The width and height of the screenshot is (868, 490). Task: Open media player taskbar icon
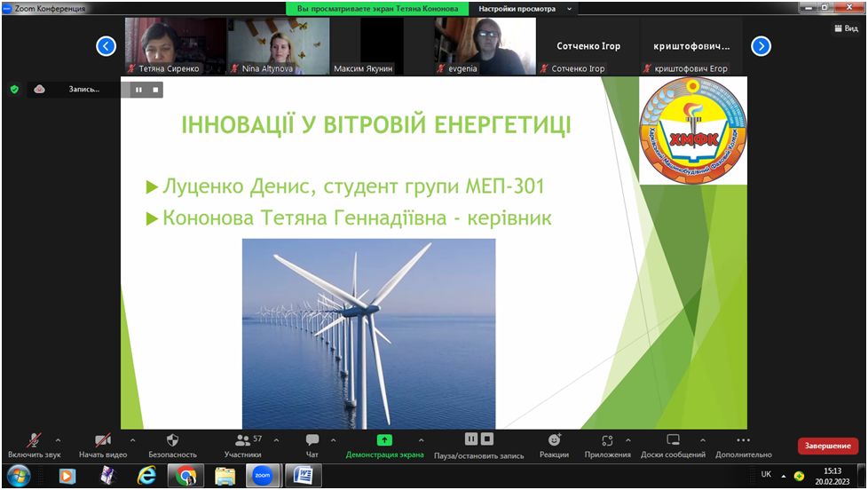[x=67, y=476]
